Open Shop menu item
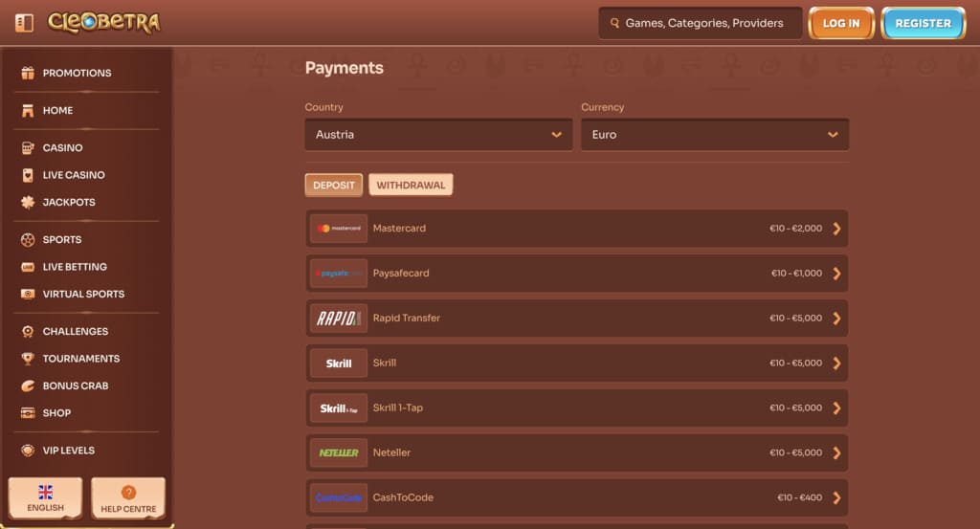This screenshot has width=980, height=529. point(56,413)
